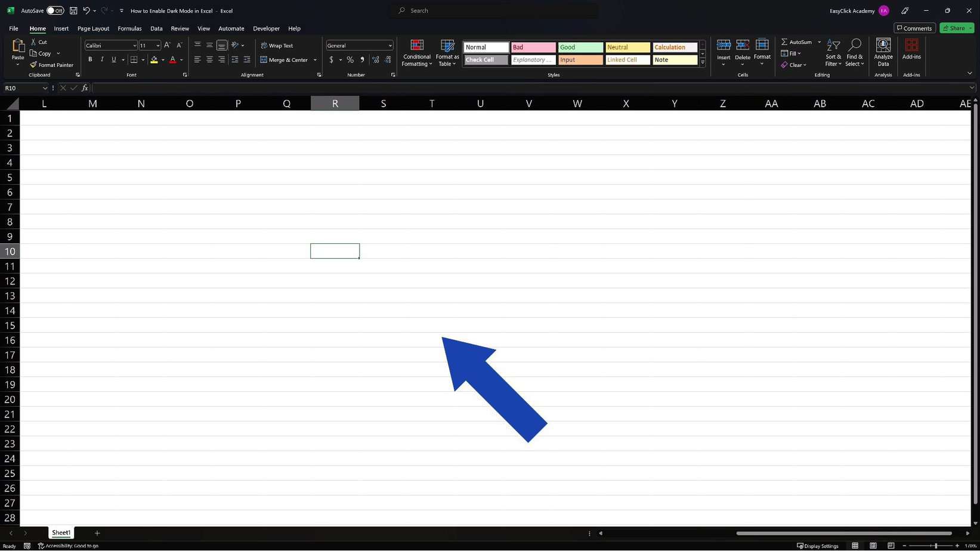Select the Format Painter tool
The height and width of the screenshot is (551, 980).
(51, 64)
